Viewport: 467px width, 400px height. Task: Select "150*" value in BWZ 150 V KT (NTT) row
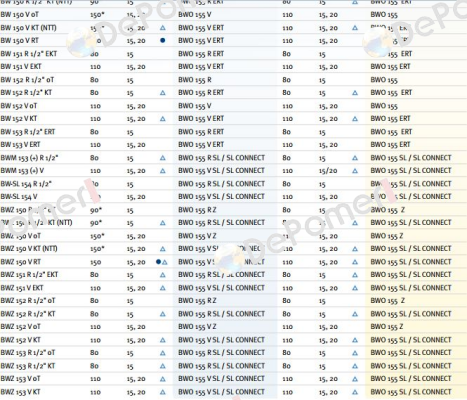[x=97, y=249]
